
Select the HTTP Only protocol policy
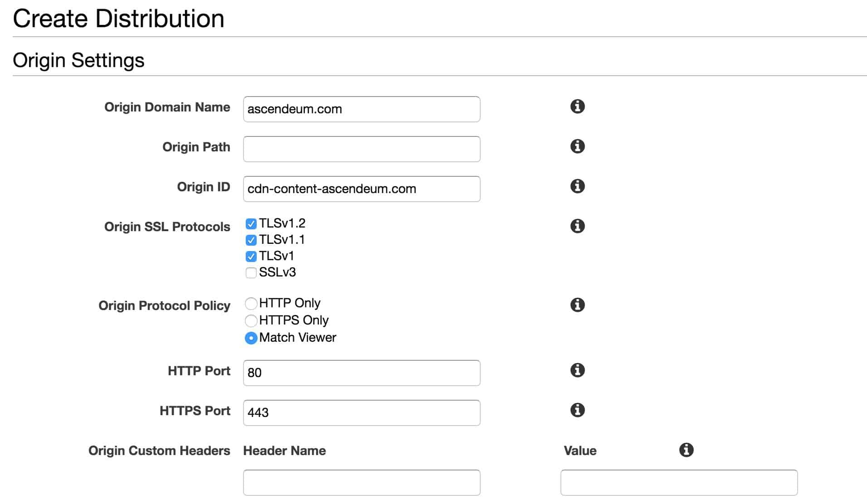251,303
